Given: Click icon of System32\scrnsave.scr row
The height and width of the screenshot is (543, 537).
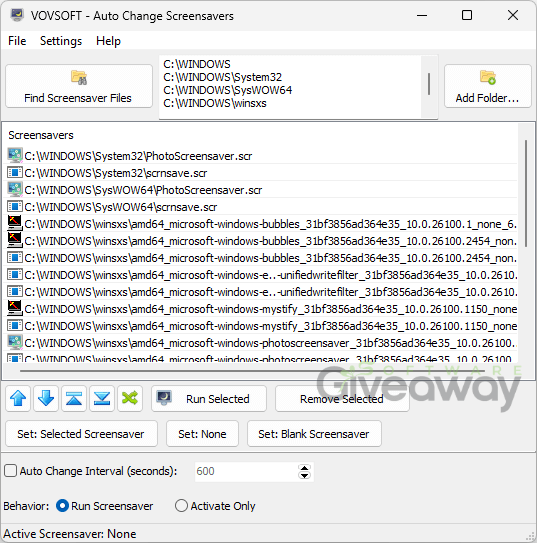Looking at the screenshot, I should pyautogui.click(x=15, y=172).
